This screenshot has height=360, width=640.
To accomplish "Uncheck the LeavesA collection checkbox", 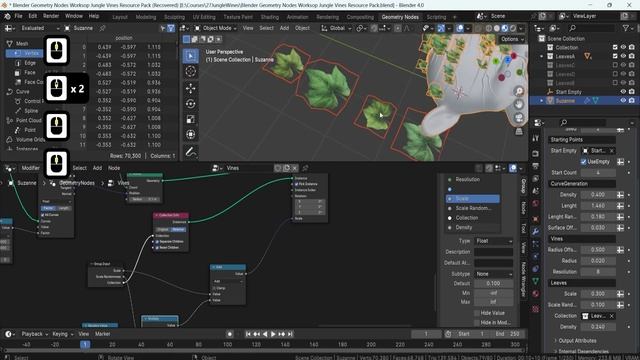I will point(615,56).
